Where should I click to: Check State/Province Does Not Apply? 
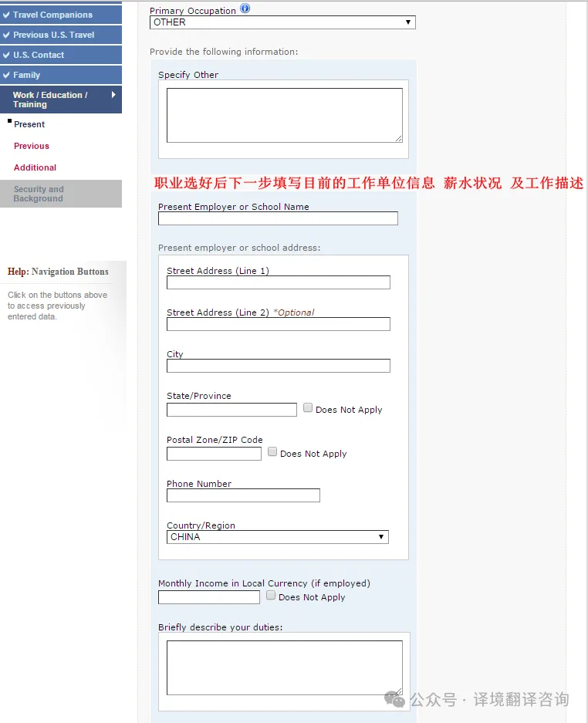(308, 407)
